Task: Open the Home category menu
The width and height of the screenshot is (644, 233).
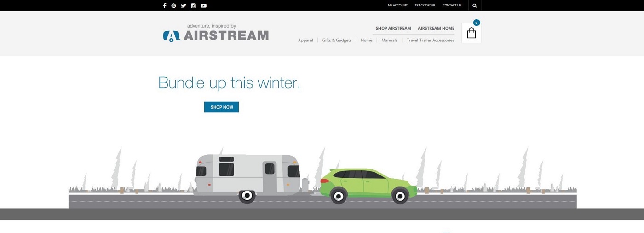Action: point(367,40)
